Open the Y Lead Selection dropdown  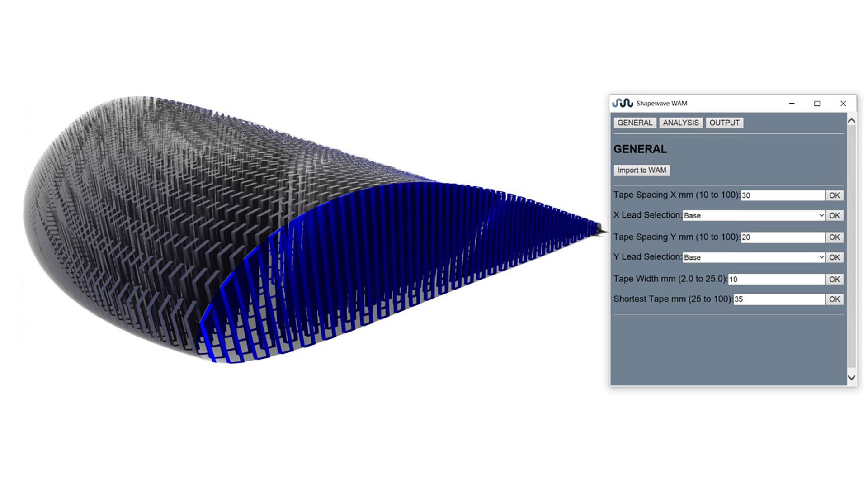(754, 257)
